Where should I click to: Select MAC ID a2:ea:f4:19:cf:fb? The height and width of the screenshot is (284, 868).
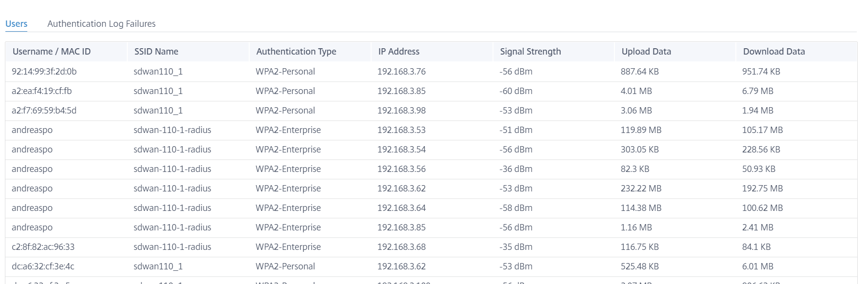click(42, 91)
